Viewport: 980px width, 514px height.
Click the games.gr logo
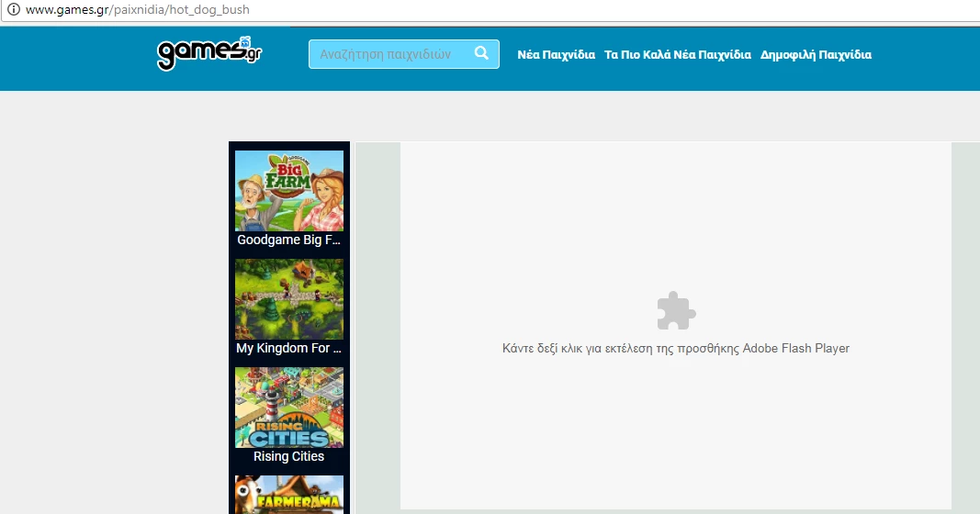209,54
